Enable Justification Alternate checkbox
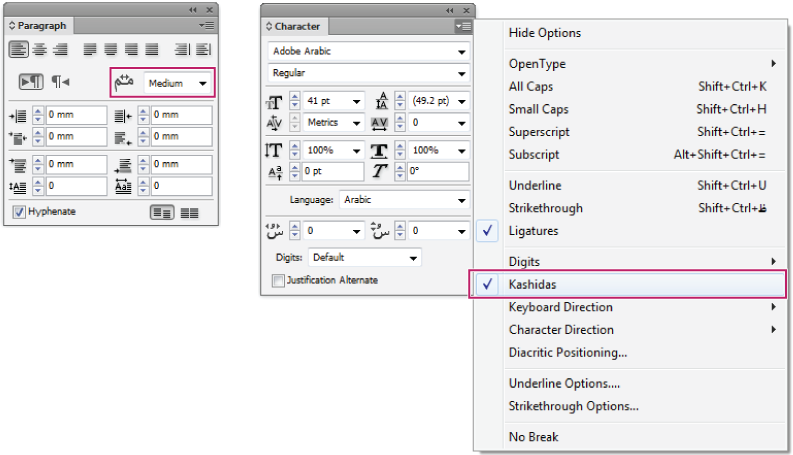 (x=278, y=281)
